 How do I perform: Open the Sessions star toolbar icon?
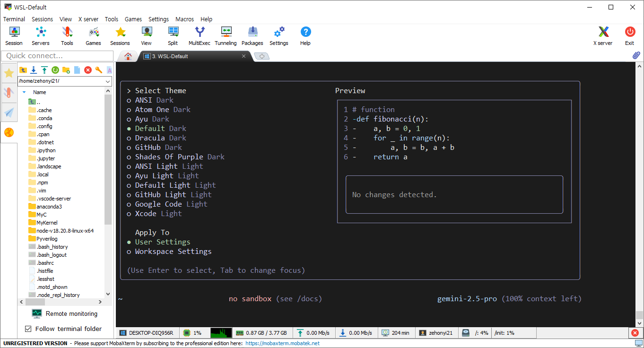(x=120, y=36)
